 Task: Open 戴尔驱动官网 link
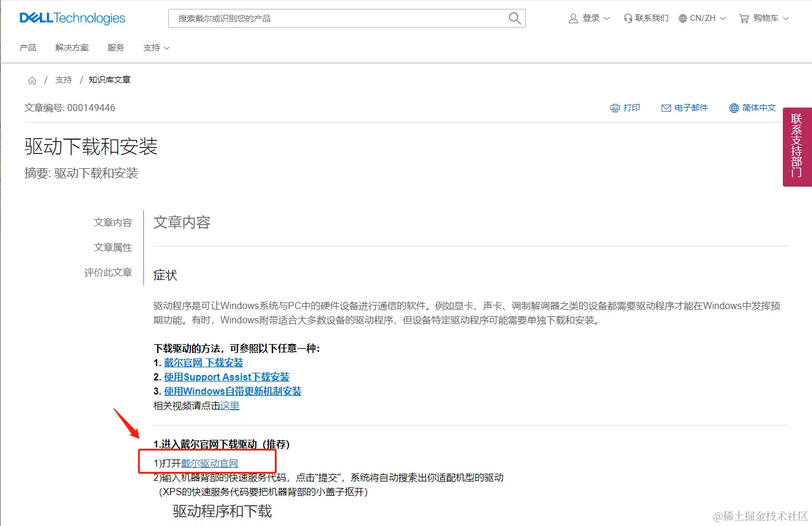pos(209,464)
